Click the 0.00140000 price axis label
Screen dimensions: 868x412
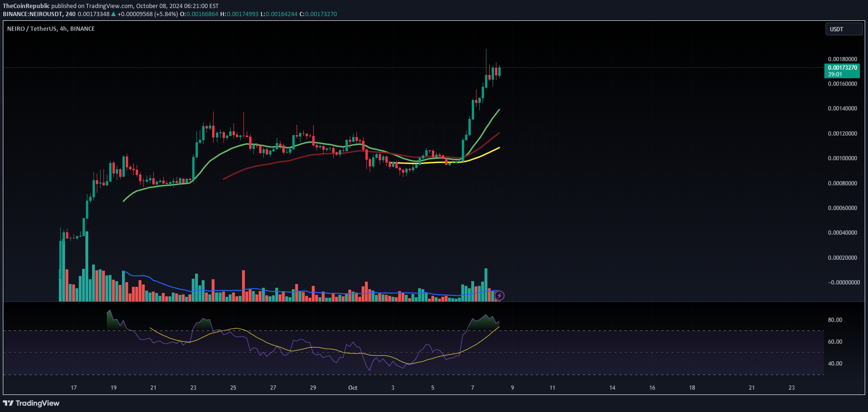click(x=842, y=109)
